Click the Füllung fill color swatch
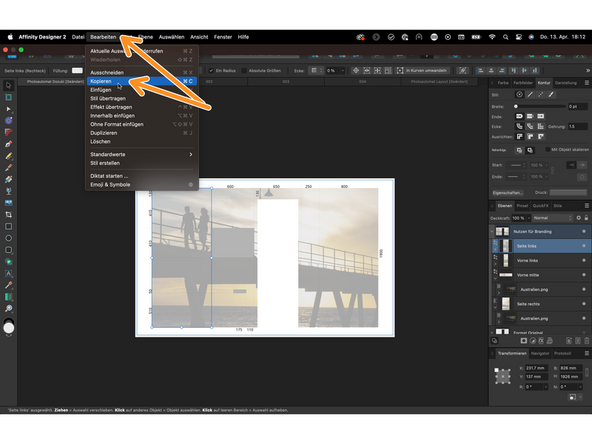592x444 pixels. (x=77, y=71)
